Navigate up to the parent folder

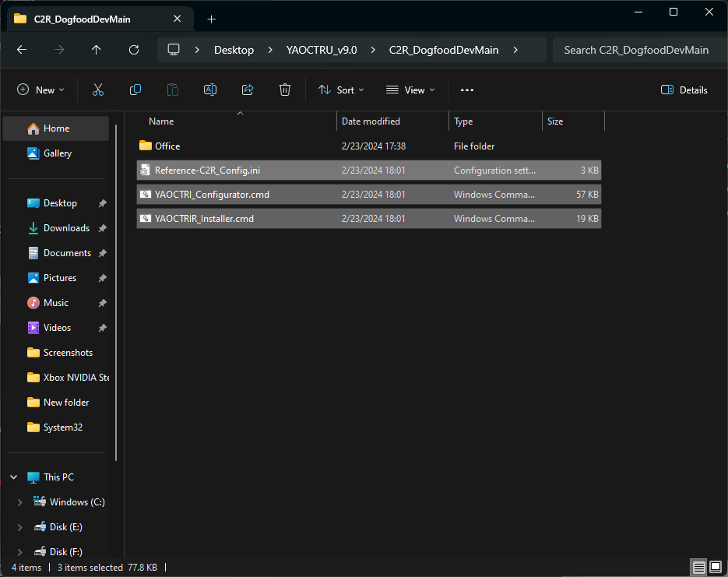tap(96, 49)
